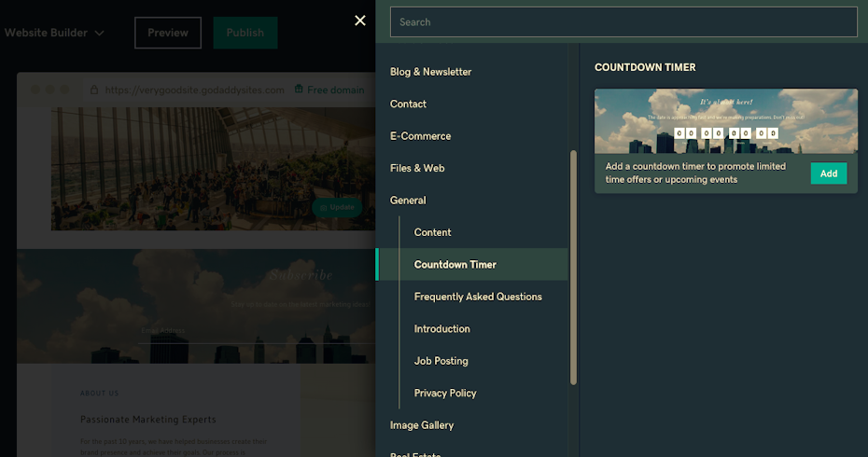868x457 pixels.
Task: Expand the Image Gallery category
Action: click(422, 425)
